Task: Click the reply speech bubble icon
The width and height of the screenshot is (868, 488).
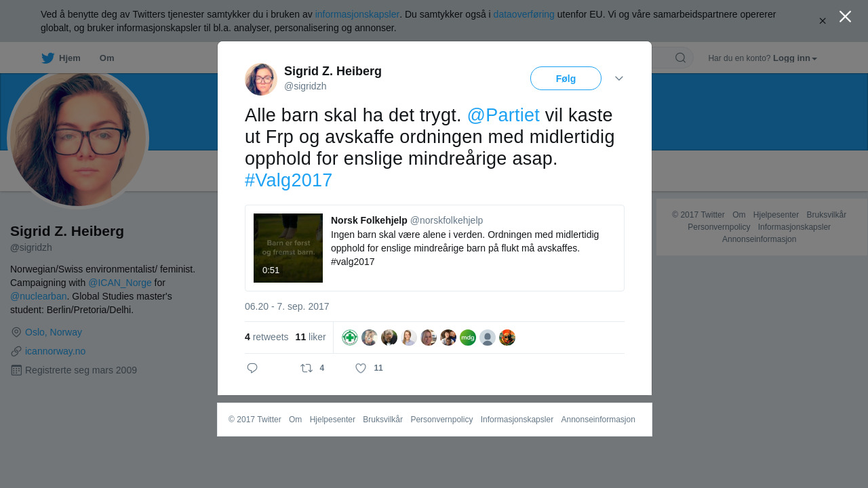Action: click(x=252, y=368)
